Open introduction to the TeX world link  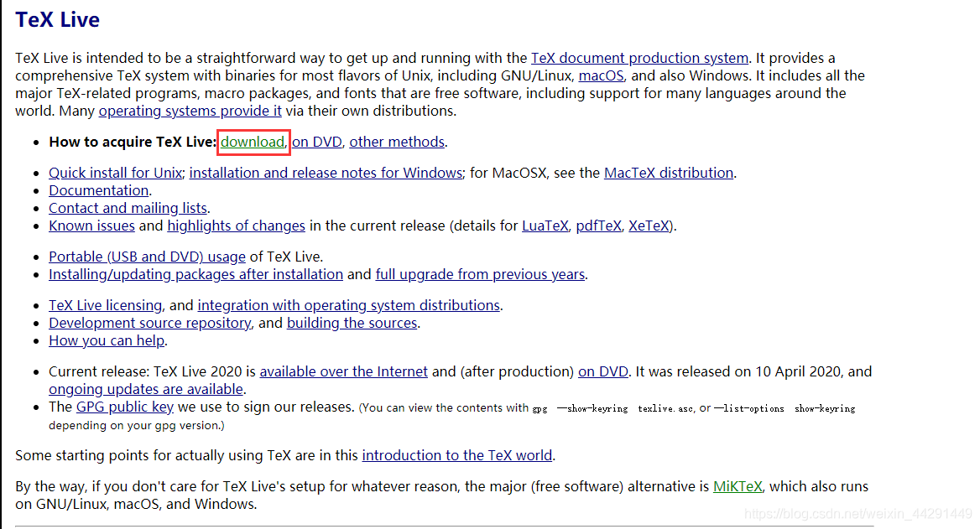point(457,455)
